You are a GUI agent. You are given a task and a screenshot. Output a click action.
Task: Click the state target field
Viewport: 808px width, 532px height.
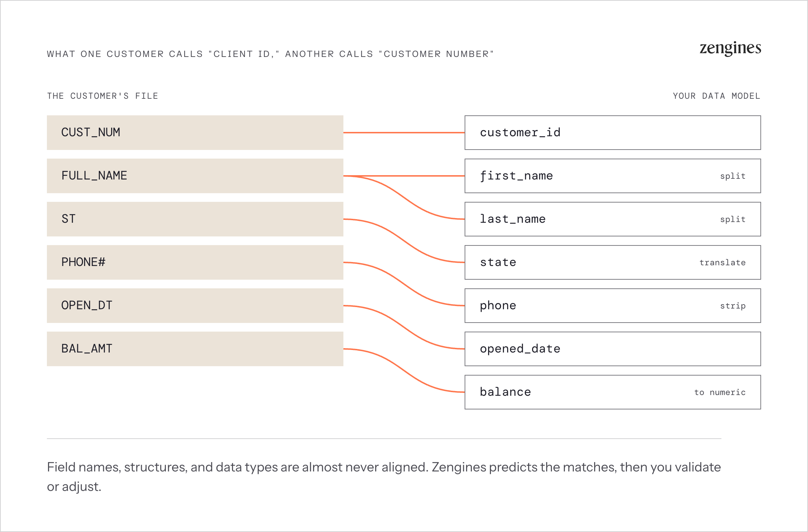point(613,262)
